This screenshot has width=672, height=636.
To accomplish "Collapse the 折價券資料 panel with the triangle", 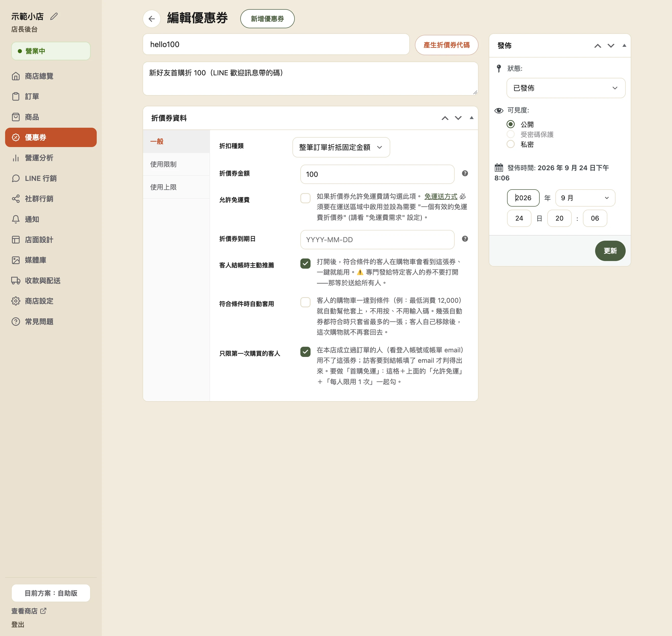I will tap(471, 118).
